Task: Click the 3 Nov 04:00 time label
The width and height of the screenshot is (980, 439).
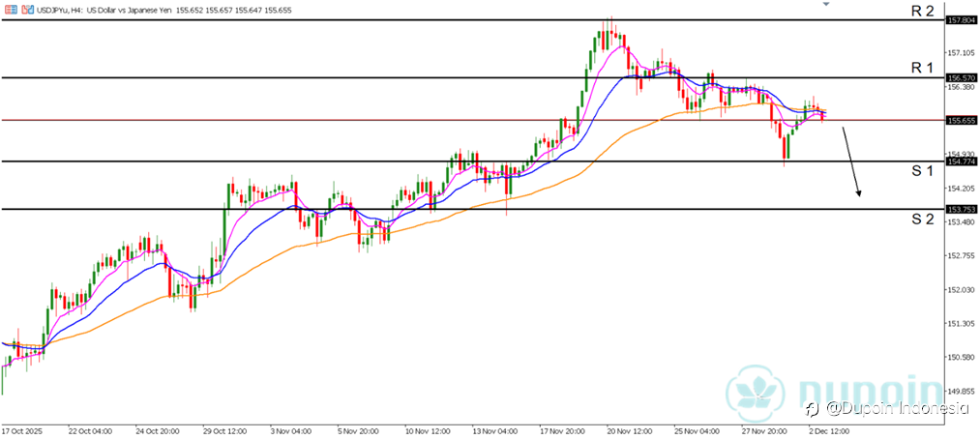Action: [293, 431]
